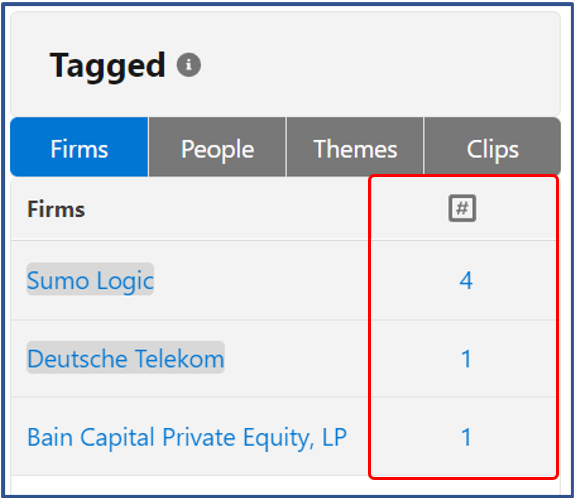Image resolution: width=574 pixels, height=499 pixels.
Task: Switch to the Firms tab
Action: click(79, 148)
